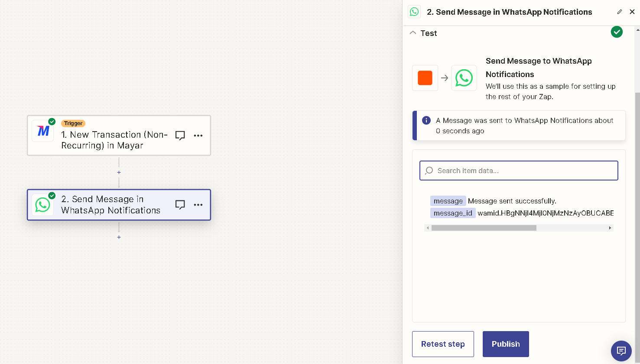Click the right arrow of results scrollbar
The image size is (640, 364).
(x=610, y=228)
